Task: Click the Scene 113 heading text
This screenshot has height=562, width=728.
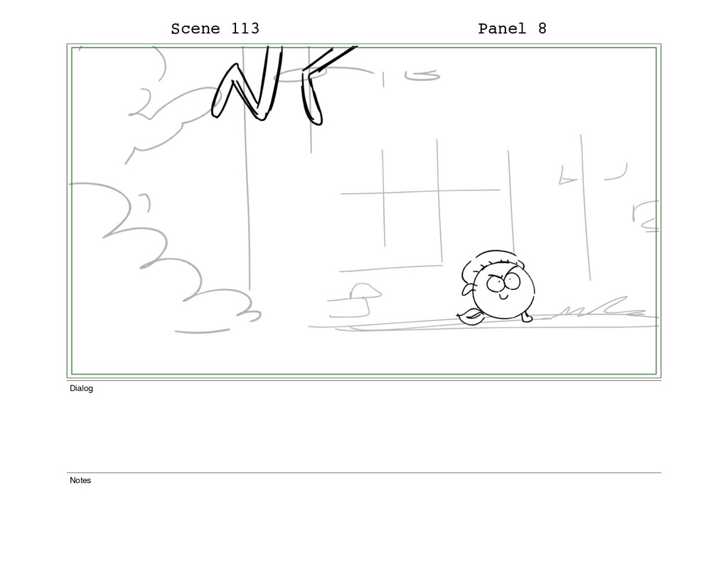Action: [x=215, y=28]
